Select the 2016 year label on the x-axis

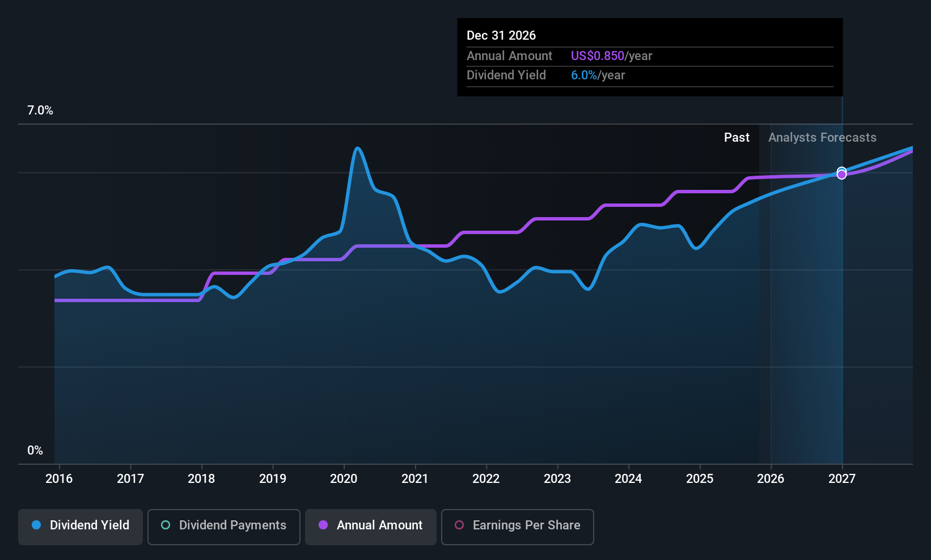point(59,479)
